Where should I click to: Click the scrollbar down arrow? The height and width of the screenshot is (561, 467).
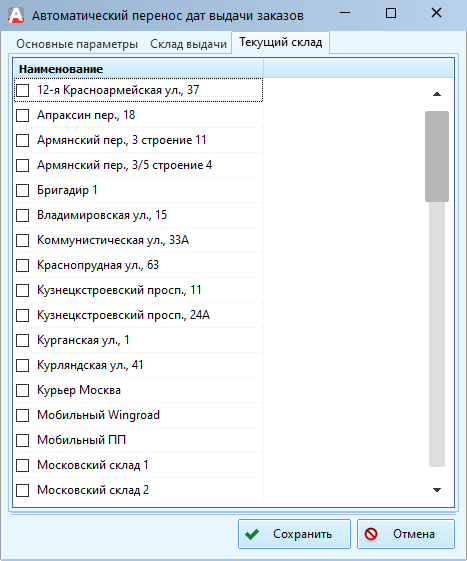click(x=437, y=490)
